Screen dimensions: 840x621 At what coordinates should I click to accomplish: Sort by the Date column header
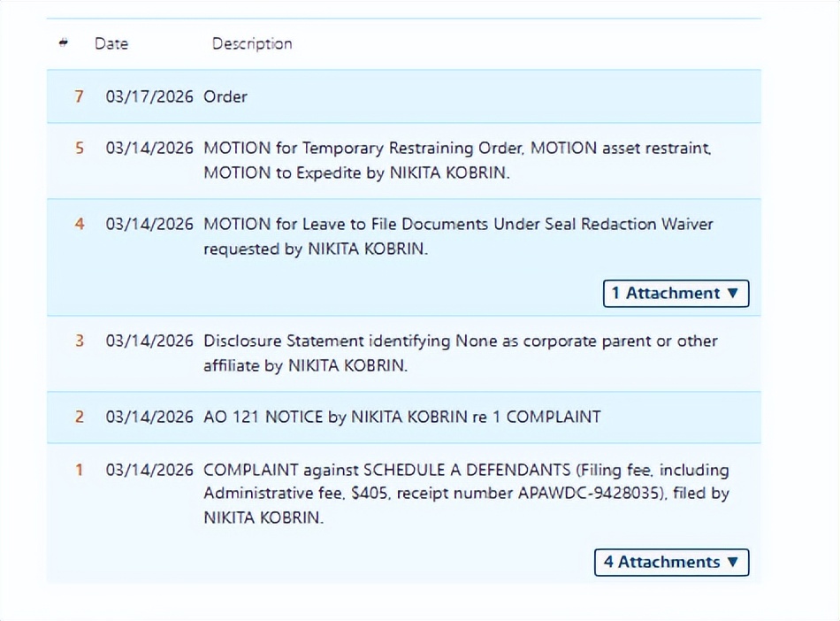pyautogui.click(x=111, y=43)
